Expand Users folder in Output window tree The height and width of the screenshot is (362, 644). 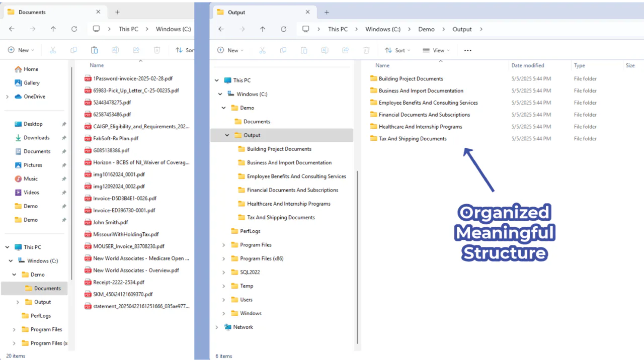point(224,300)
